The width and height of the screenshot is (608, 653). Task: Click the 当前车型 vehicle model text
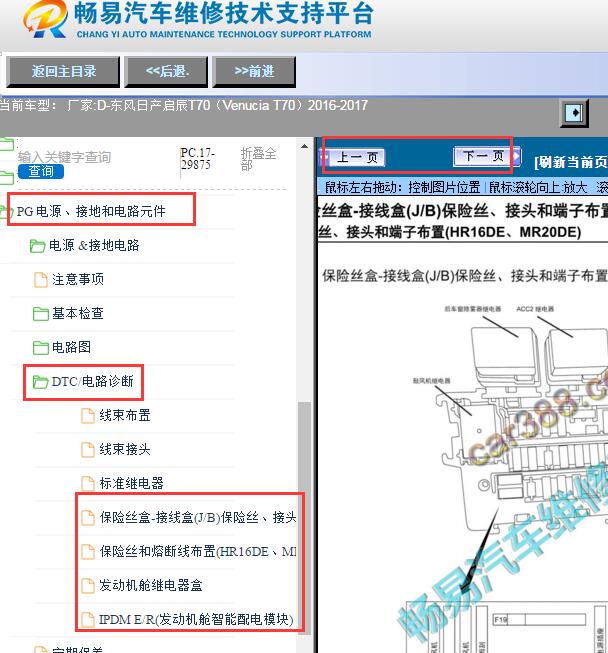(184, 105)
